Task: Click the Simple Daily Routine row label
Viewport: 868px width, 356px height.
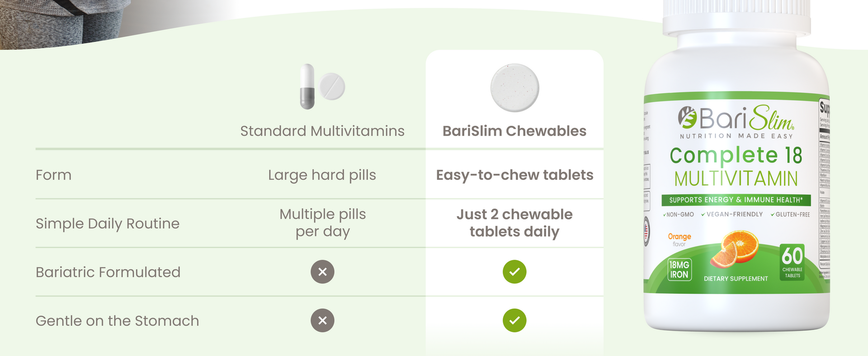Action: click(108, 223)
